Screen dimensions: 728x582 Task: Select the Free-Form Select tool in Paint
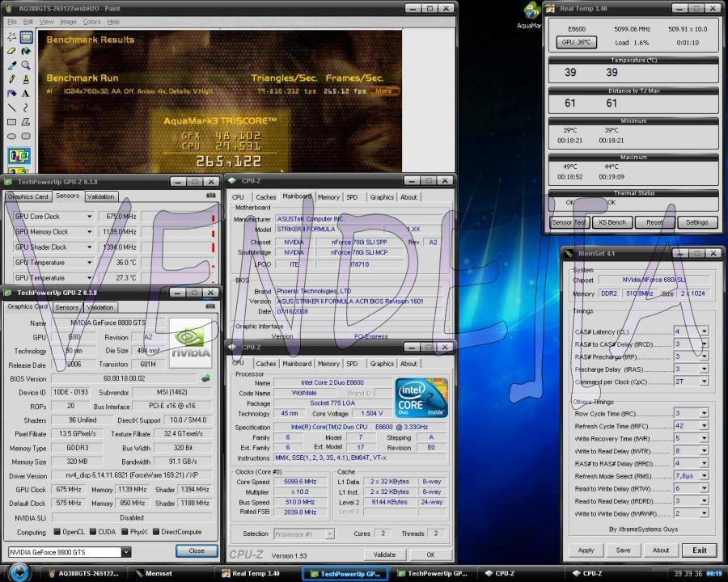coord(12,36)
